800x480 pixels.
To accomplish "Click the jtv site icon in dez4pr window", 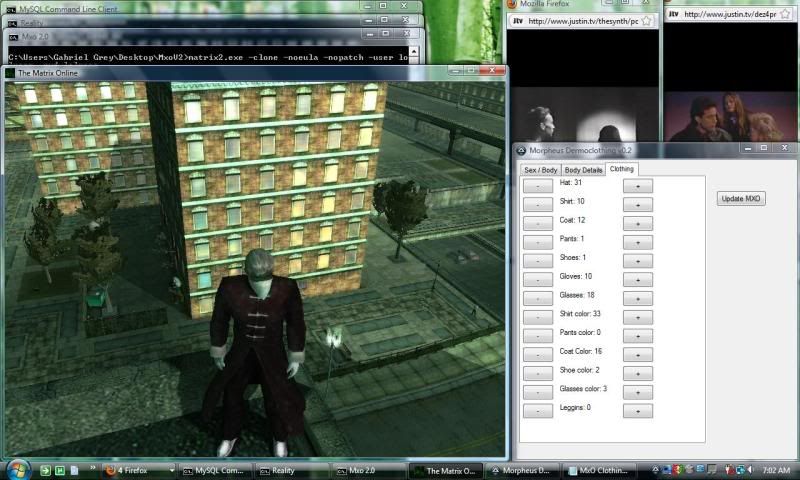I will click(x=673, y=14).
